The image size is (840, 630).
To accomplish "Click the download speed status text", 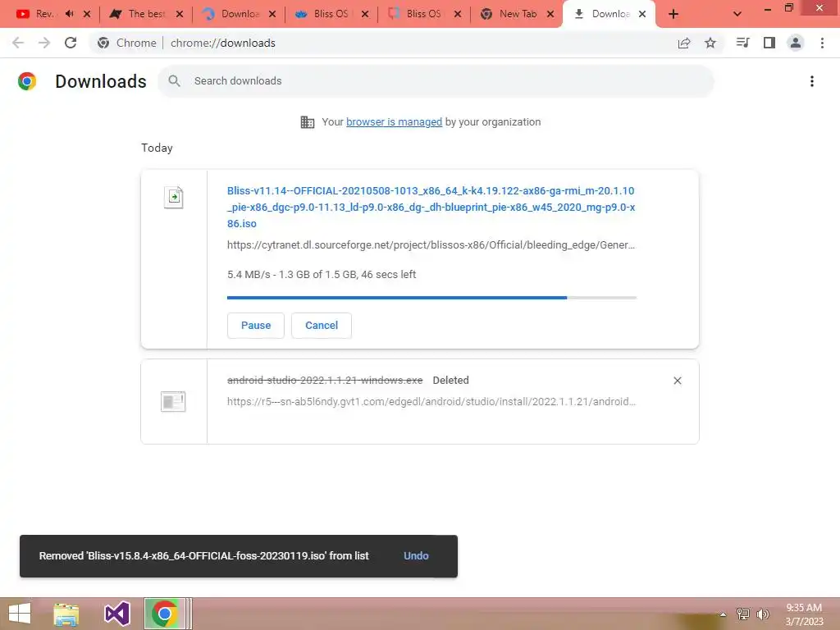I will 322,274.
